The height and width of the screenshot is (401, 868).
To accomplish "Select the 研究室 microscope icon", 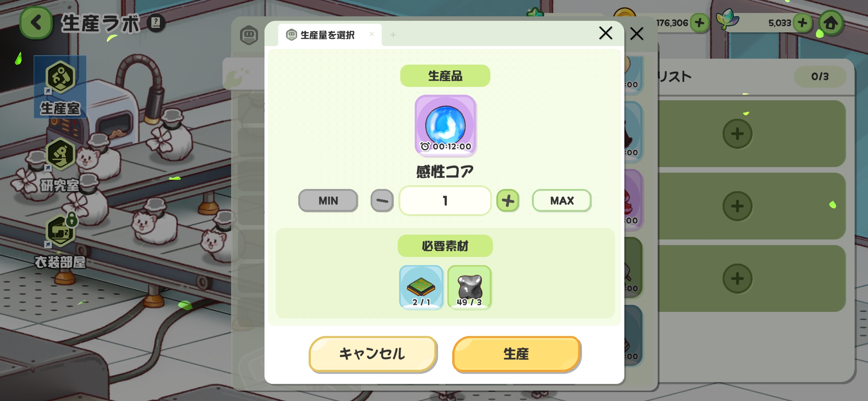I will pos(60,154).
